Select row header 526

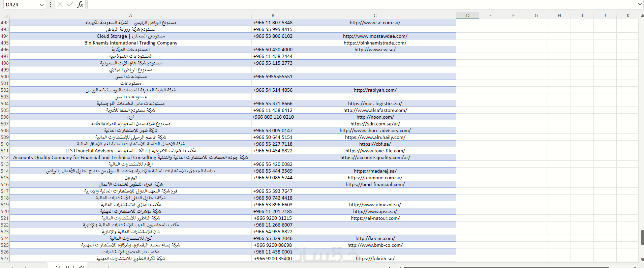[x=5, y=252]
